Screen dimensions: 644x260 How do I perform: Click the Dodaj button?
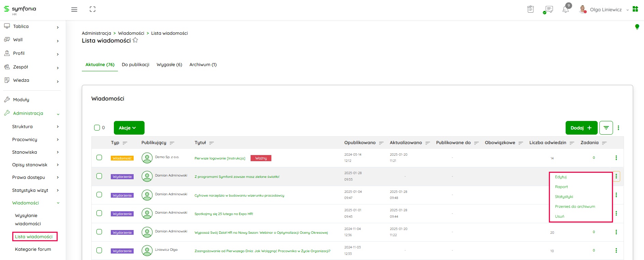click(x=581, y=128)
